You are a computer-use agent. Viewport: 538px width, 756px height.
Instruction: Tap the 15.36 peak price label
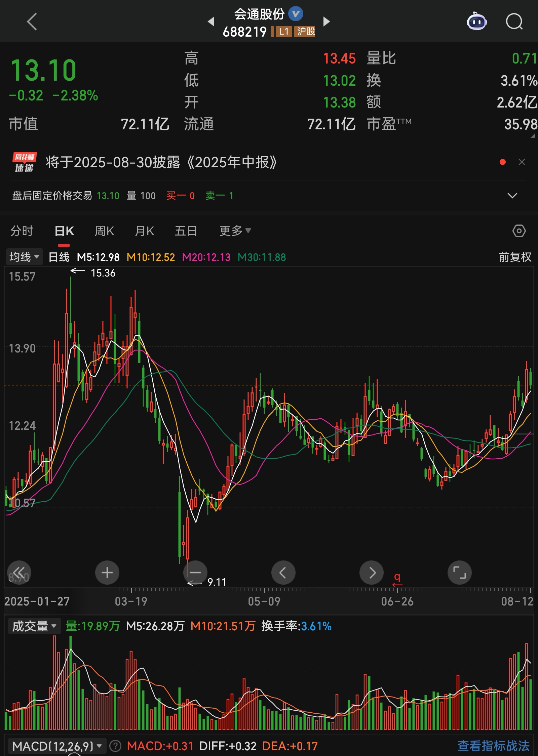coord(103,273)
